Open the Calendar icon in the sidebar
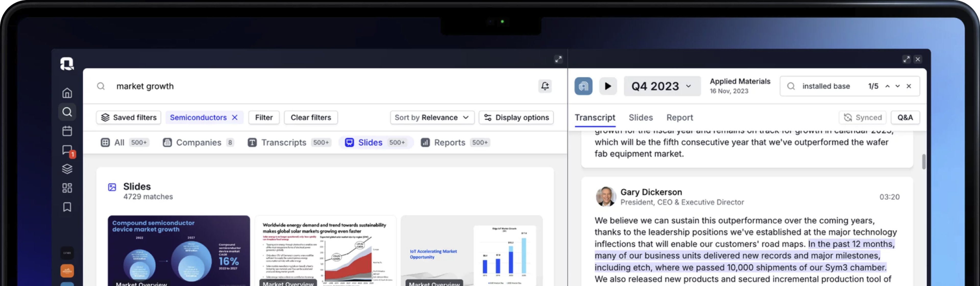Screen dimensions: 980x286 67,131
